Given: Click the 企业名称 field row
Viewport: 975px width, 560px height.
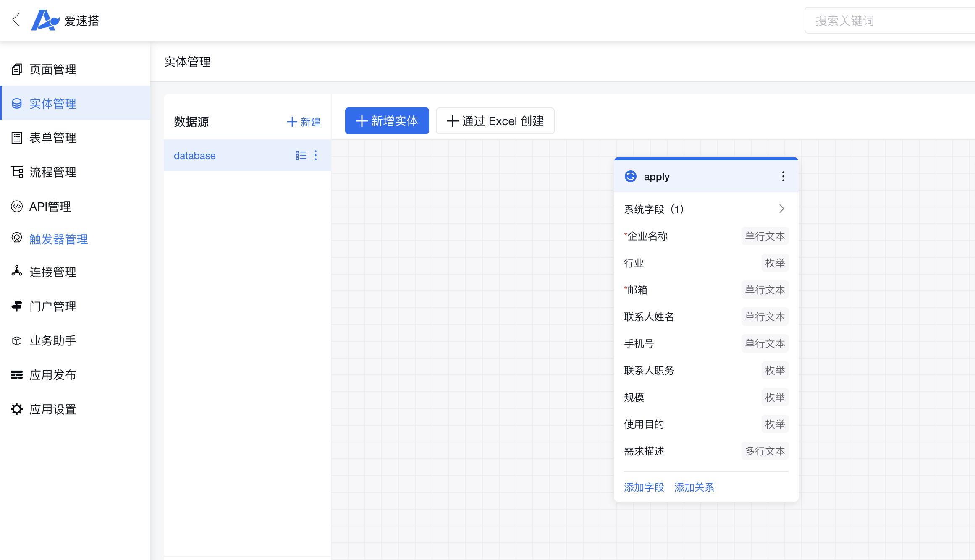Looking at the screenshot, I should point(706,236).
